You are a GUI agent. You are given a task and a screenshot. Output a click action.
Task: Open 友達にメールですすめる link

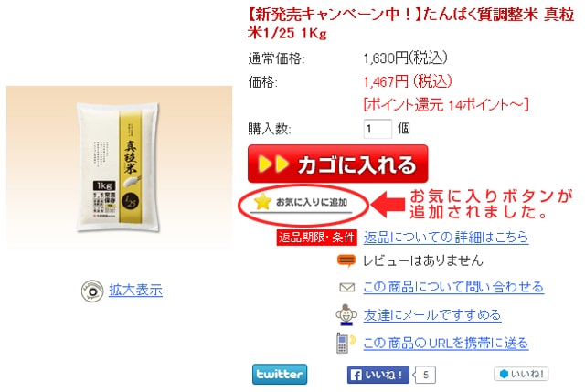tap(432, 315)
